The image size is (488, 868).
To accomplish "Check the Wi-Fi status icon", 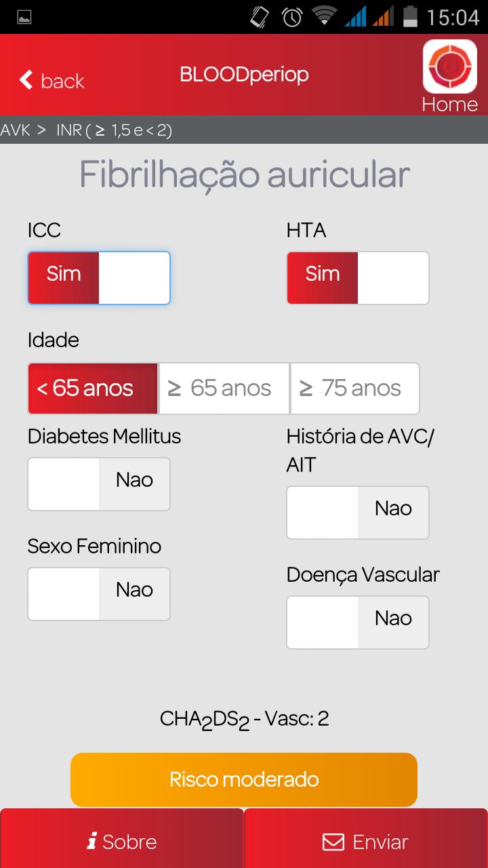I will 324,16.
